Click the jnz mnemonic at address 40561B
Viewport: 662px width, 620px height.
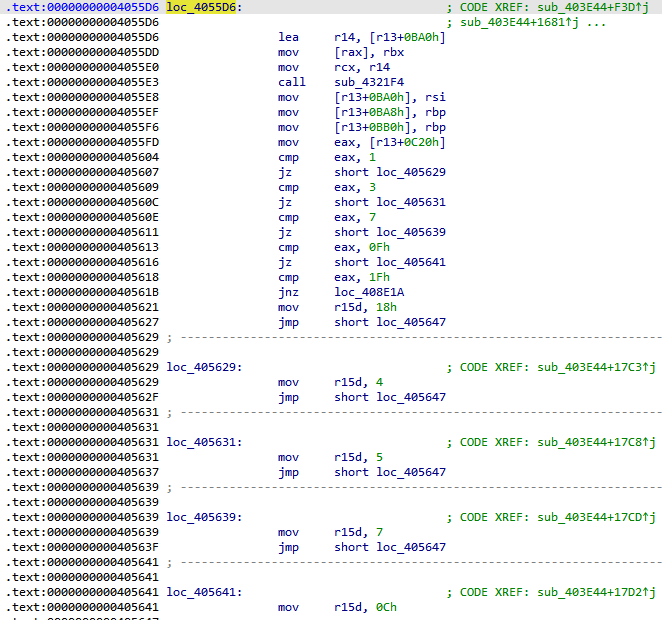click(288, 292)
